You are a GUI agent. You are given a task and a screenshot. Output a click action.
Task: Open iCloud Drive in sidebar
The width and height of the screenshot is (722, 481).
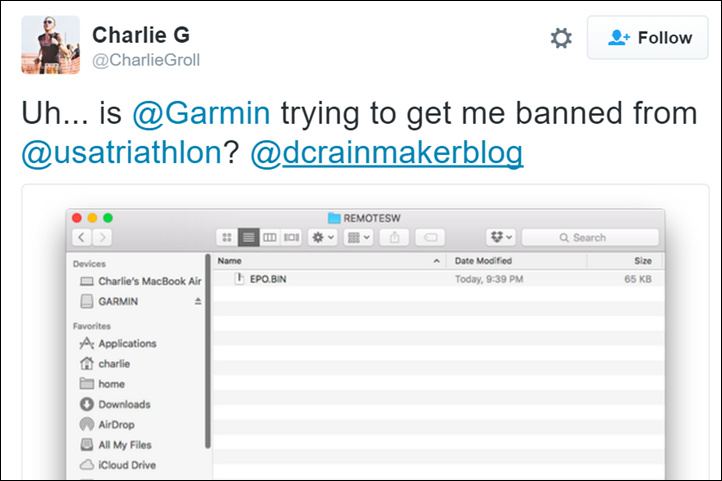point(117,465)
